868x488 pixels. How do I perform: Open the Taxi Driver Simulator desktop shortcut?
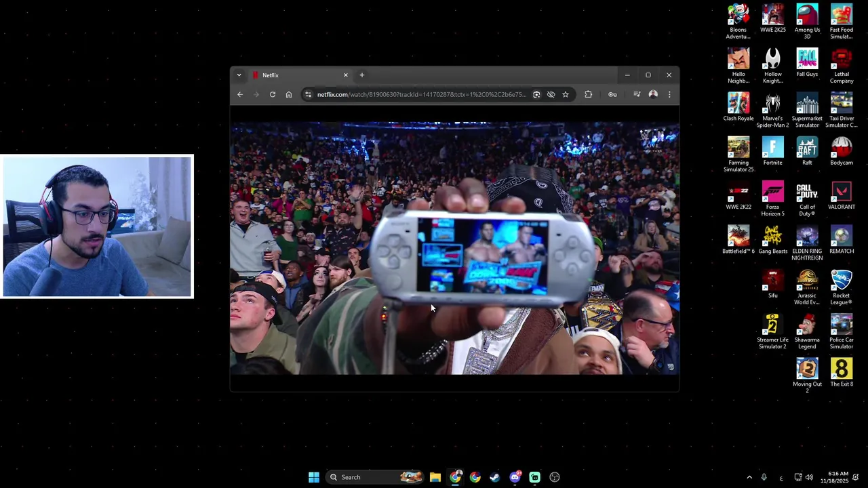point(842,110)
